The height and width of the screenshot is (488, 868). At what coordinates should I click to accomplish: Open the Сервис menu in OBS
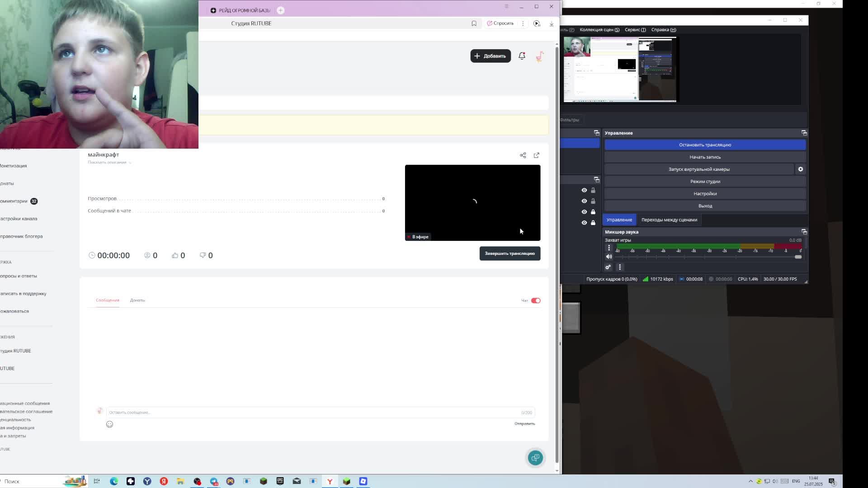pyautogui.click(x=635, y=30)
